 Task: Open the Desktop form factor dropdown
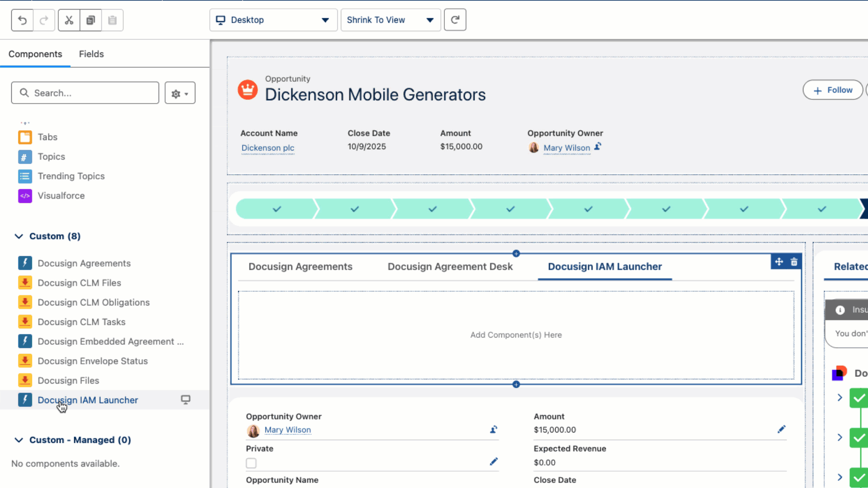(273, 20)
